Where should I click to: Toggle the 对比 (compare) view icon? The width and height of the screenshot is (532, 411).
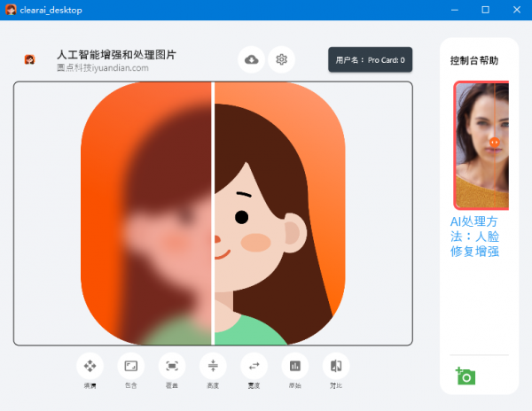(336, 366)
